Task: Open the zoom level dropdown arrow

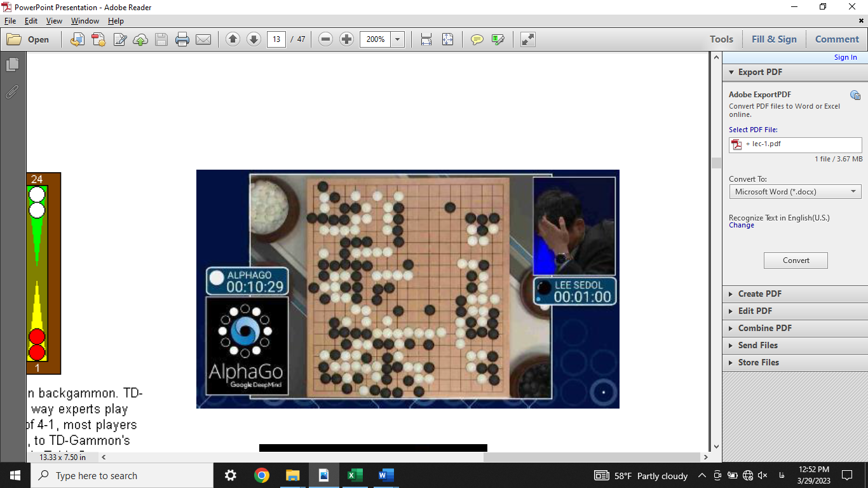Action: 398,39
